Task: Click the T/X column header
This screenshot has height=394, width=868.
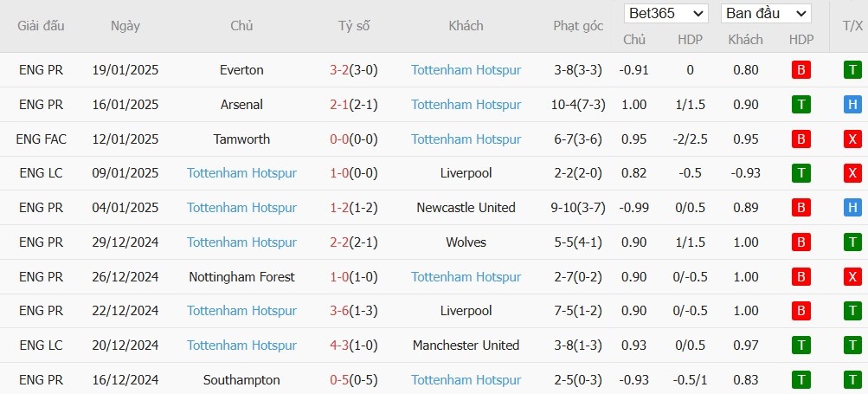Action: pyautogui.click(x=852, y=26)
